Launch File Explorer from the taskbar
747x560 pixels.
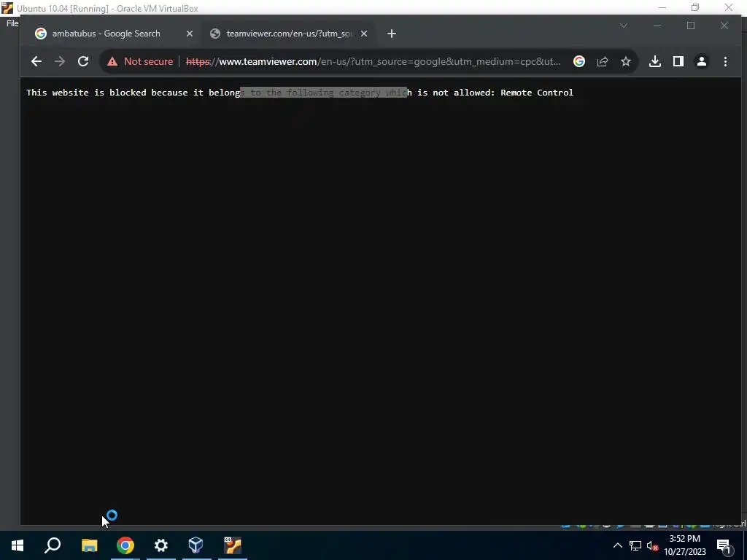click(x=90, y=545)
